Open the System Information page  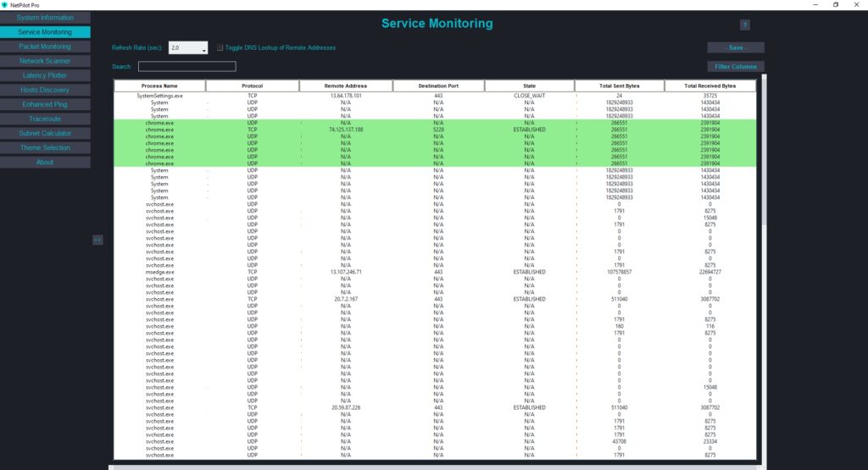(45, 18)
